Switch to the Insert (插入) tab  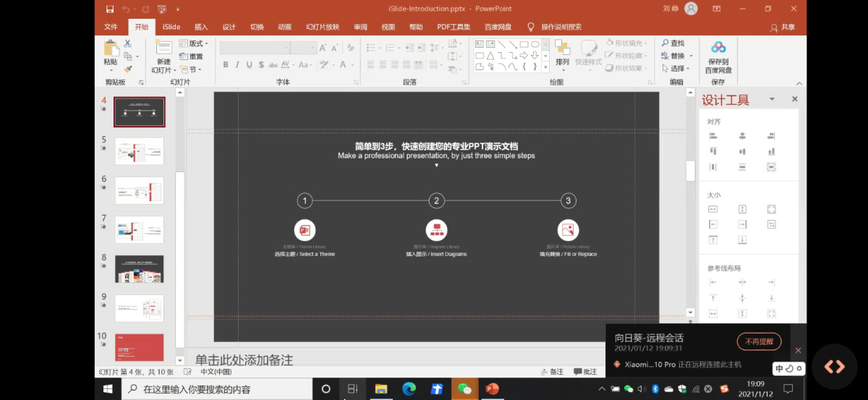click(201, 27)
